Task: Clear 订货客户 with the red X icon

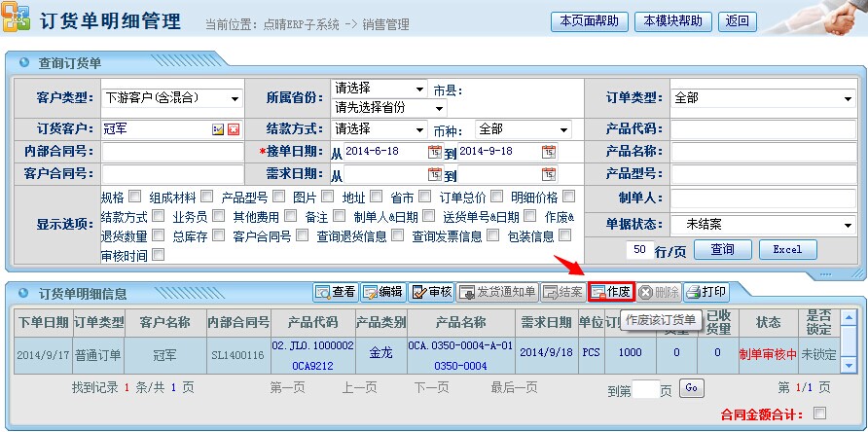Action: pos(234,129)
